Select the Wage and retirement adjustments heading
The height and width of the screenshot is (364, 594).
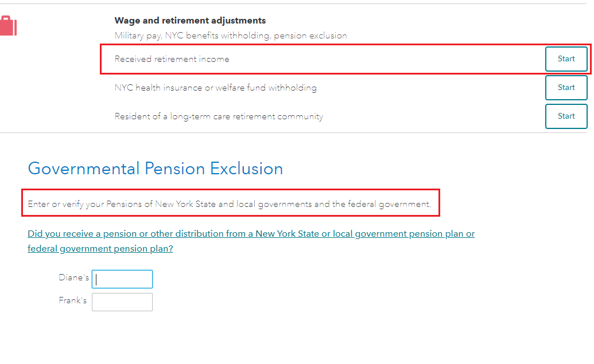point(190,21)
